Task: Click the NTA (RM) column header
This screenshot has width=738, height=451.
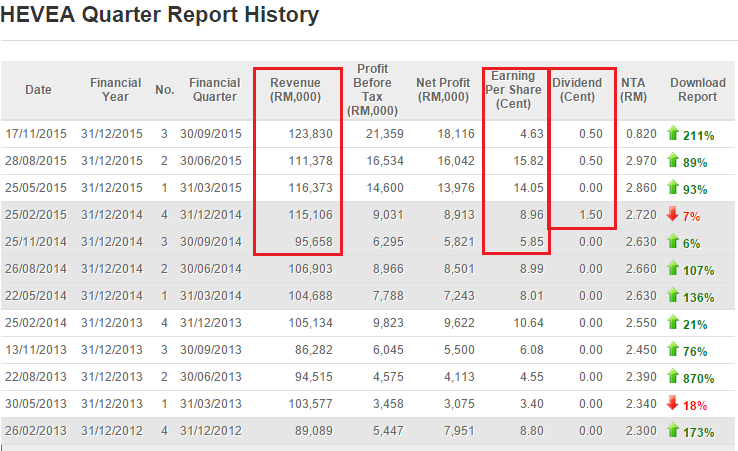Action: click(633, 89)
